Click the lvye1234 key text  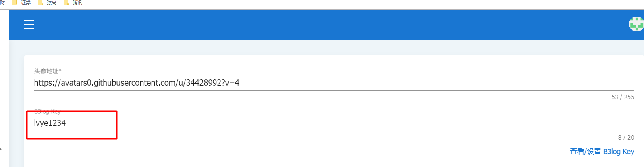pos(50,123)
